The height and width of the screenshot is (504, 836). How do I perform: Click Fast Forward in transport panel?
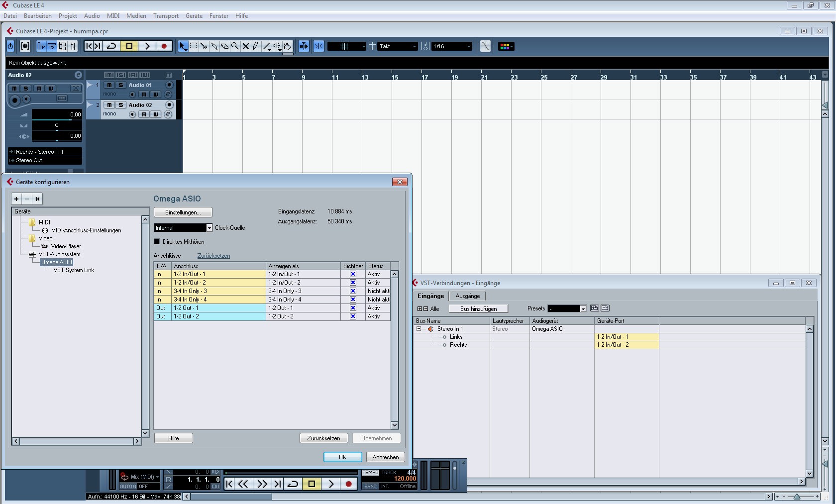click(x=262, y=484)
